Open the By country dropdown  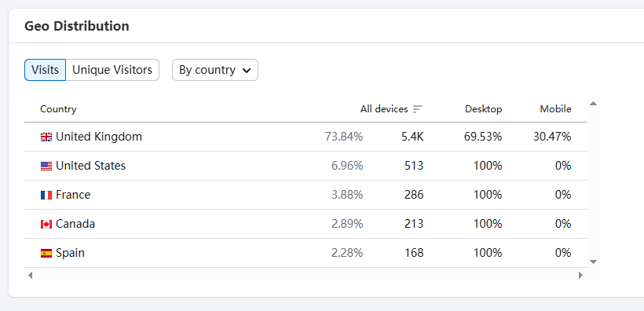[x=215, y=70]
